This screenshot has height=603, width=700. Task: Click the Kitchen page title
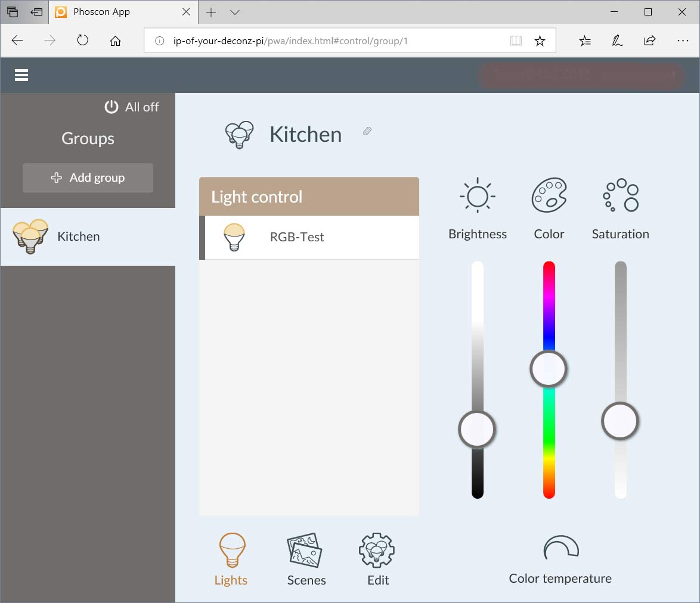point(306,134)
